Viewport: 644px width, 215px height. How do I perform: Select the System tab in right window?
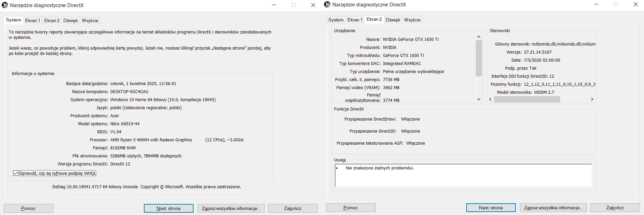coord(336,20)
